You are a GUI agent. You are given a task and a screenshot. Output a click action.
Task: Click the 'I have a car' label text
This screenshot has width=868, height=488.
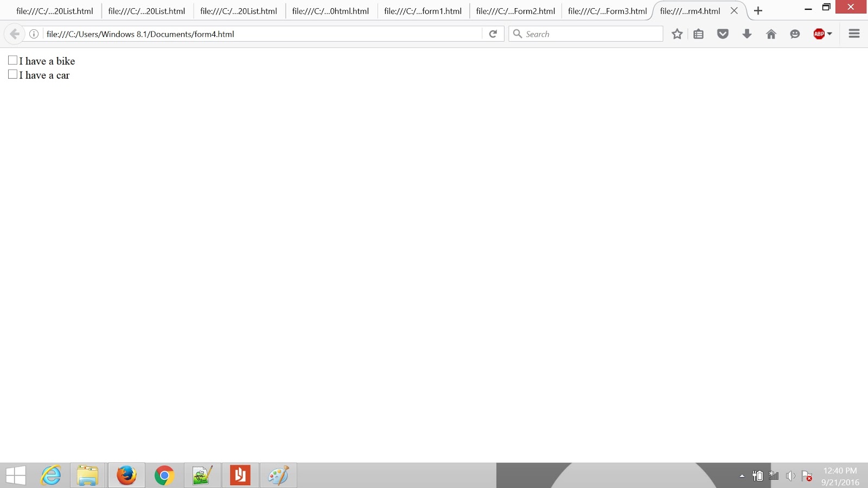click(44, 75)
